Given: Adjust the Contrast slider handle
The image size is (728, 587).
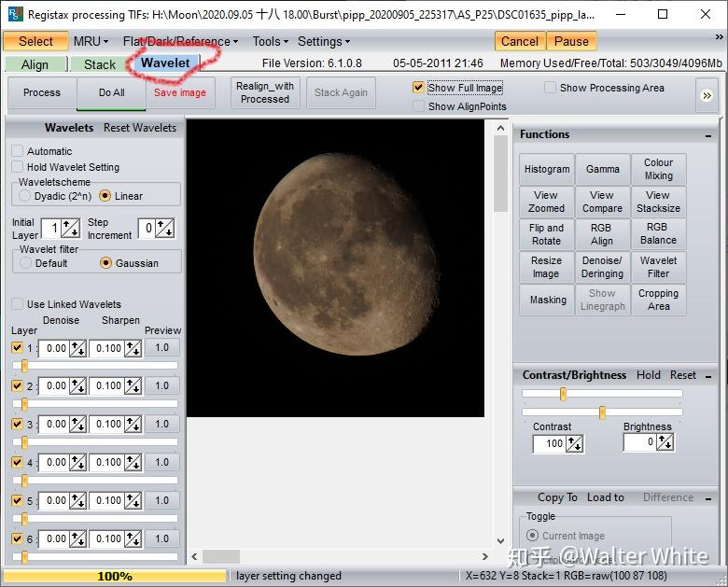Looking at the screenshot, I should [x=563, y=394].
